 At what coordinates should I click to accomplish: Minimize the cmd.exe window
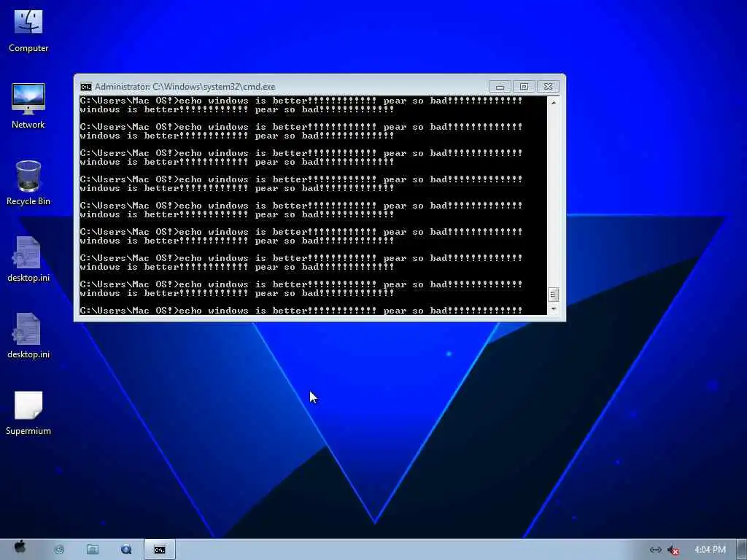coord(500,87)
